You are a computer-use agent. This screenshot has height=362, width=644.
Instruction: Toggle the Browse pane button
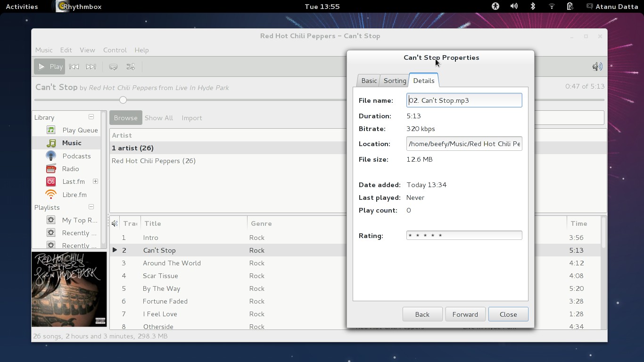(x=125, y=118)
